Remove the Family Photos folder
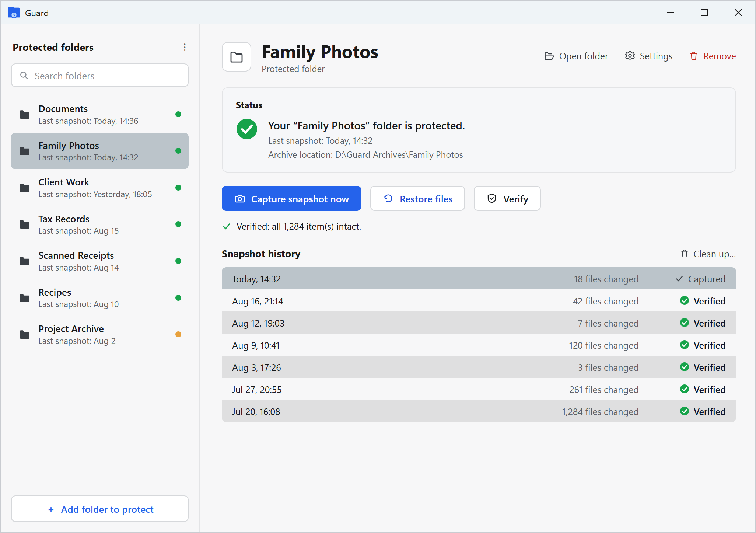Viewport: 756px width, 533px height. [713, 56]
